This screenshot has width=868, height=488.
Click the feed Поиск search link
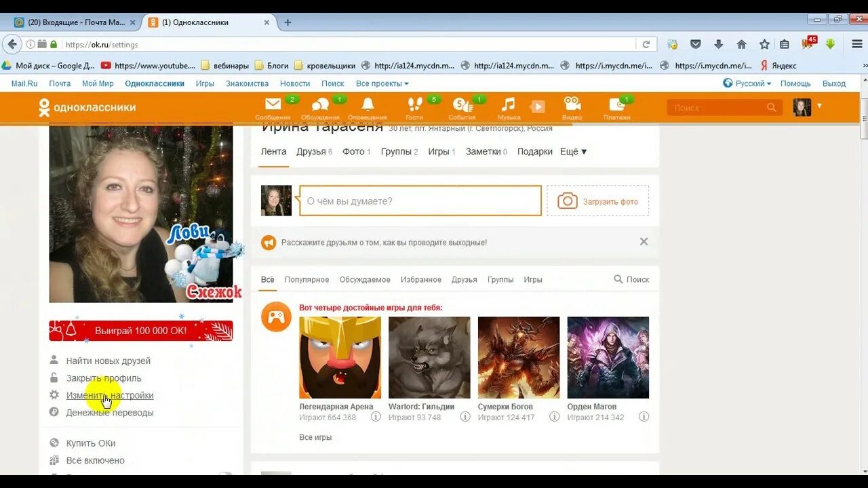click(x=631, y=279)
